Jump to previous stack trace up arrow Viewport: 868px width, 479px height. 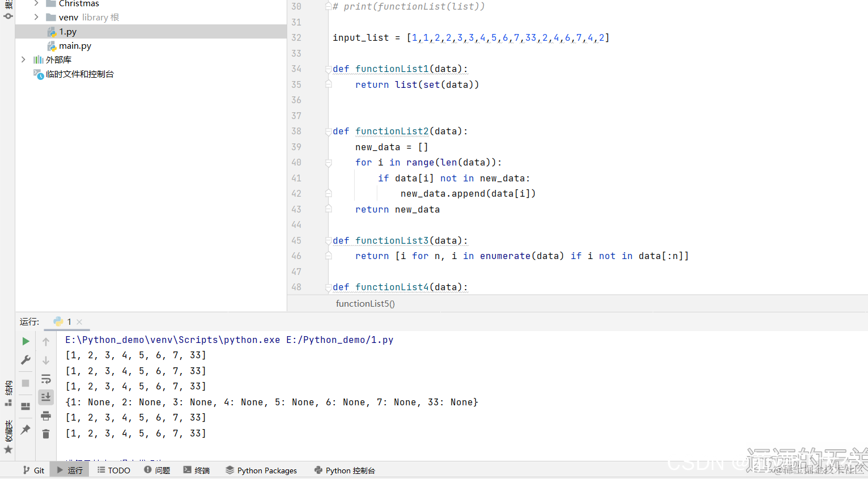(x=46, y=341)
